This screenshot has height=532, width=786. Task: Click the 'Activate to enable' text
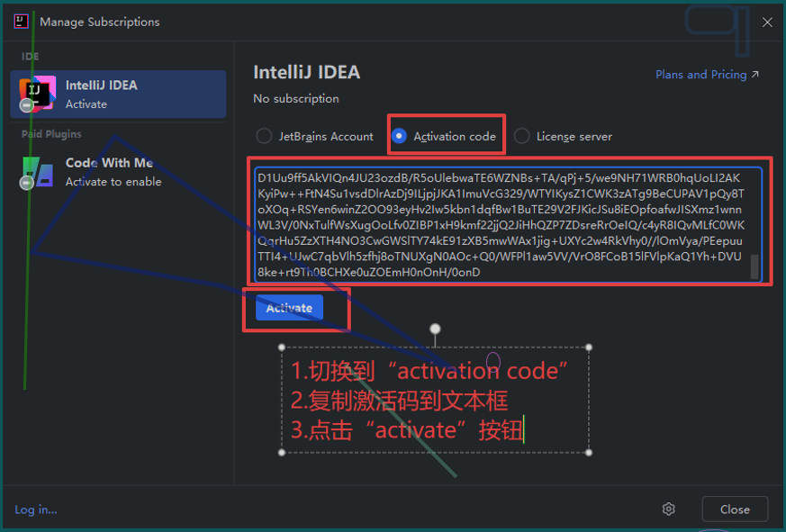click(113, 182)
